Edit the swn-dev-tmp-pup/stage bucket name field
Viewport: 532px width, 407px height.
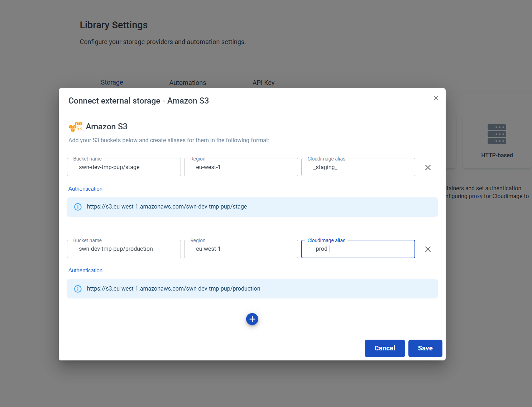click(124, 167)
